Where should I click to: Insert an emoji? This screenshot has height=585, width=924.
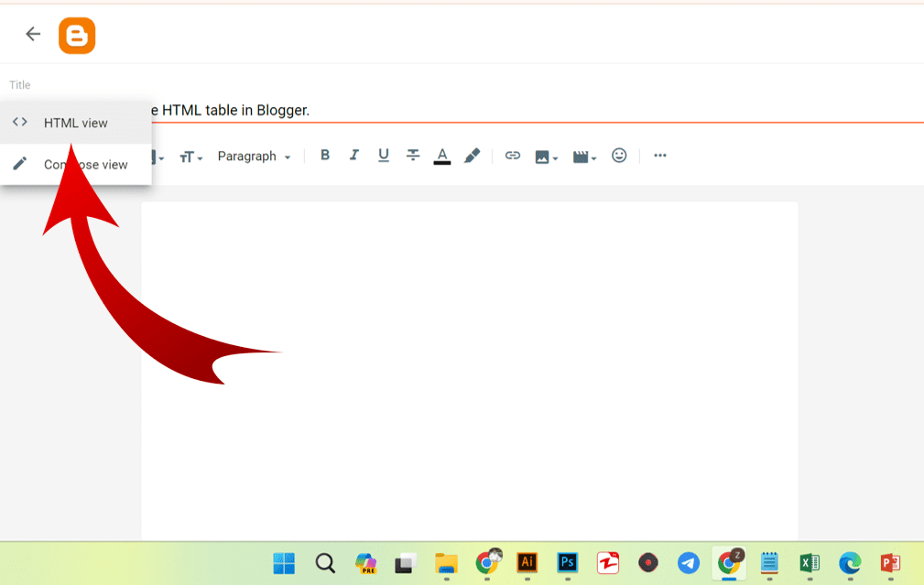(x=619, y=156)
